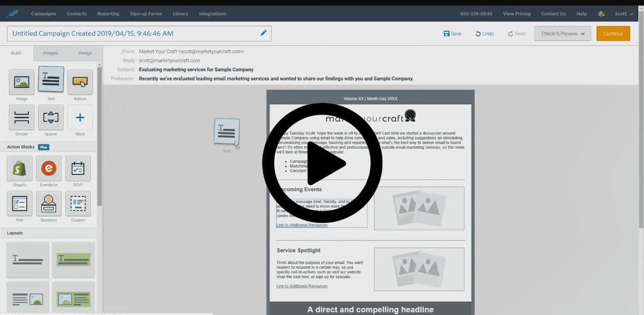Insert an Eventbrite action block
Image resolution: width=644 pixels, height=315 pixels.
coord(49,168)
